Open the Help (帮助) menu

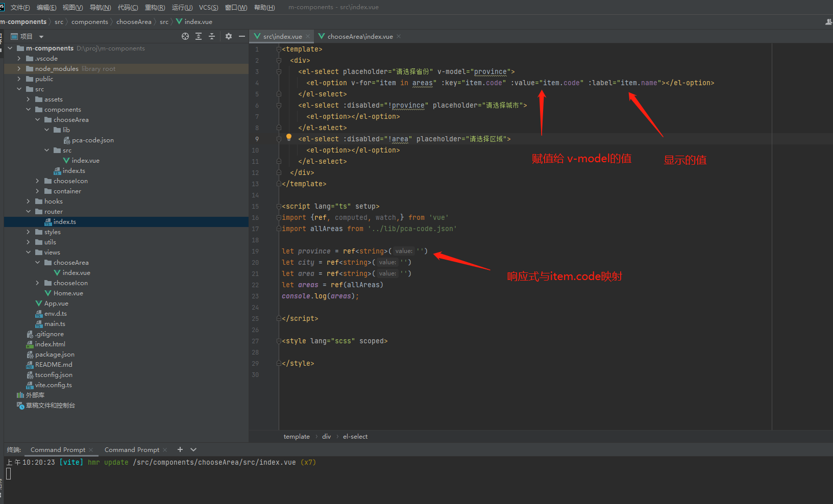point(264,7)
